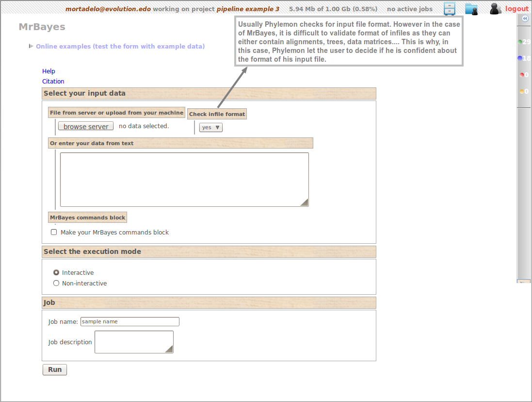Click the browse server button
The width and height of the screenshot is (532, 402).
(86, 126)
